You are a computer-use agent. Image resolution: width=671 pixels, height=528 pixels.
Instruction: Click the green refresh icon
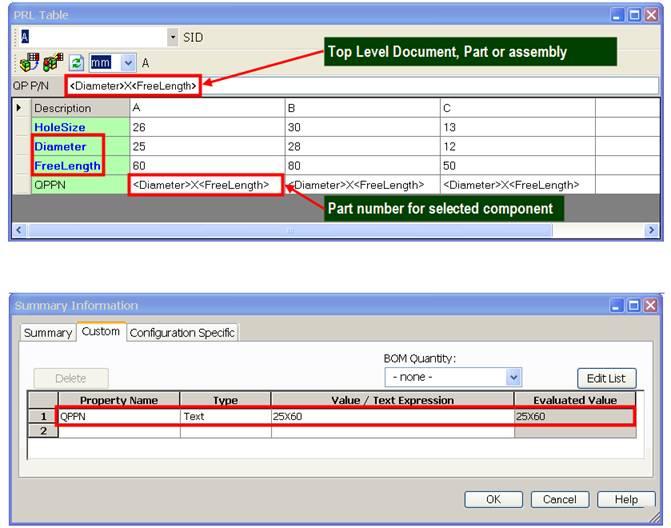76,62
